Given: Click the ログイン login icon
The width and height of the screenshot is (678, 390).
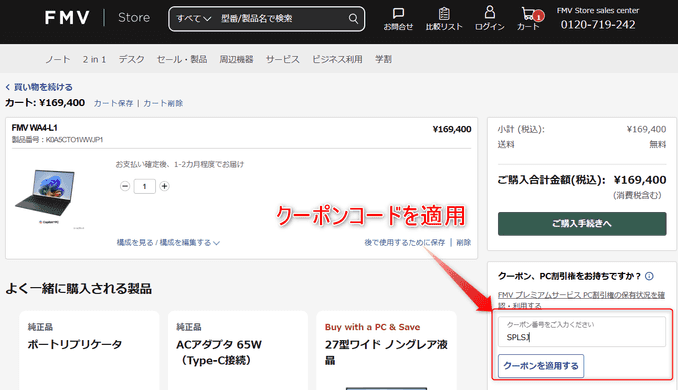Looking at the screenshot, I should pos(489,18).
